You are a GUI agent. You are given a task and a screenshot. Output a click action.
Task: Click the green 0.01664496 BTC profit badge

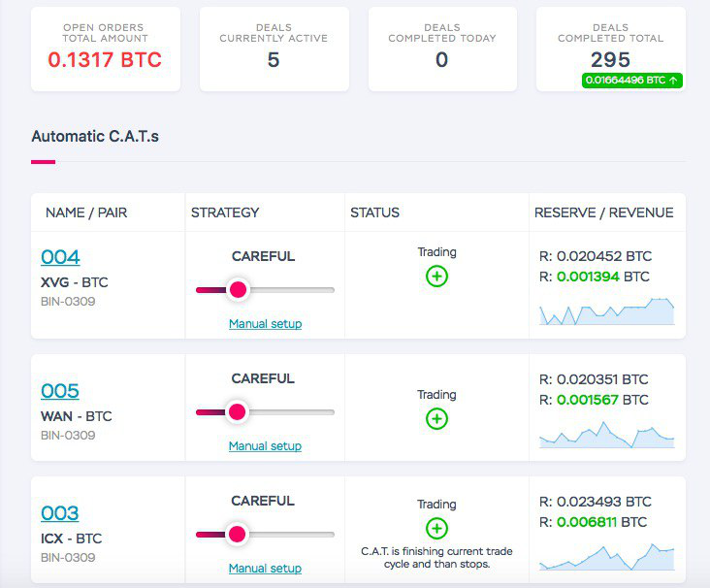[632, 81]
